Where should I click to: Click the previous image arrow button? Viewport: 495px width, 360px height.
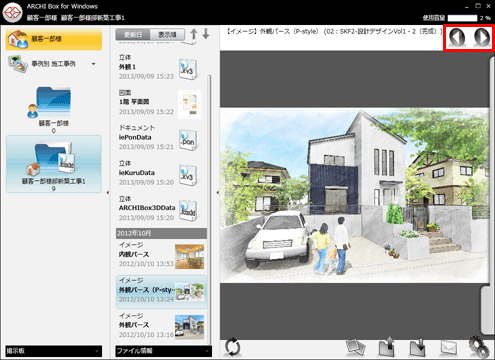click(457, 37)
